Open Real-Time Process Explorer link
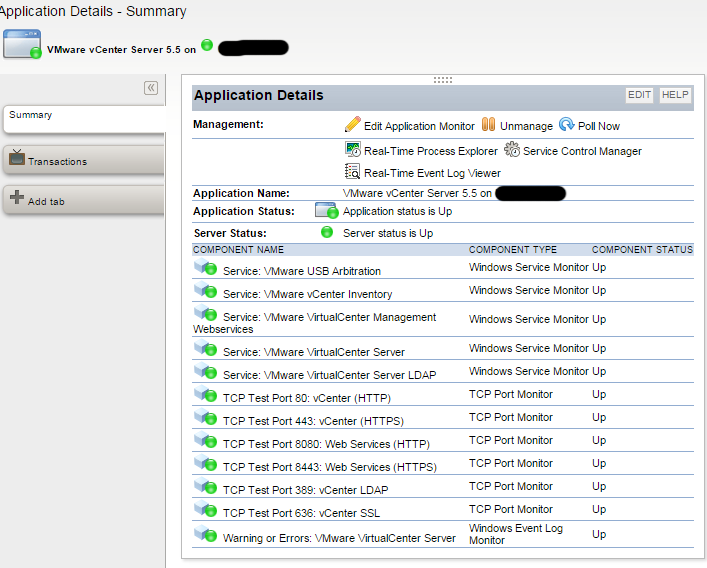 (x=431, y=151)
